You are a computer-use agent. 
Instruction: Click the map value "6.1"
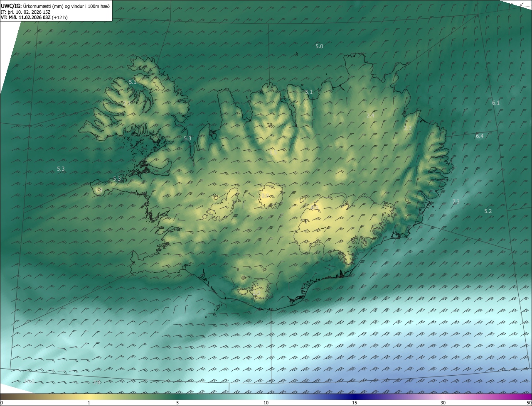496,103
